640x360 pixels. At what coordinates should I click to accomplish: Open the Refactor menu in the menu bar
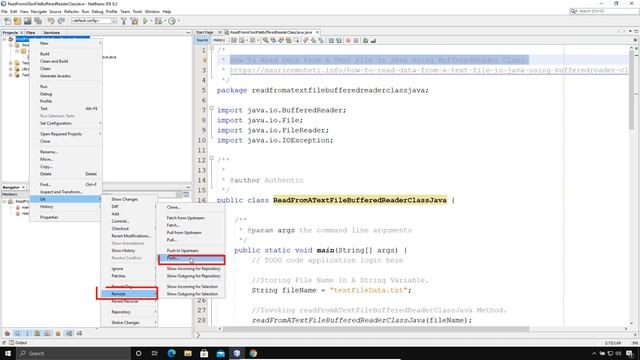click(x=71, y=11)
